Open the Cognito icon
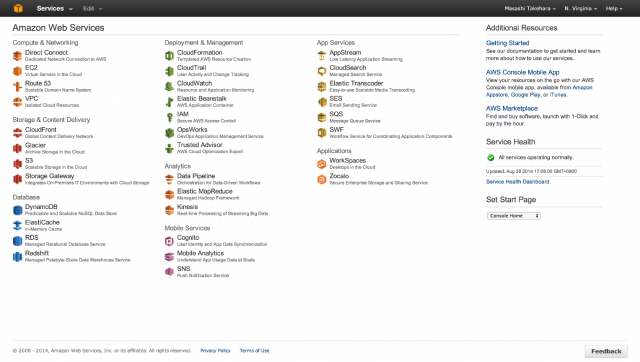 (x=169, y=241)
